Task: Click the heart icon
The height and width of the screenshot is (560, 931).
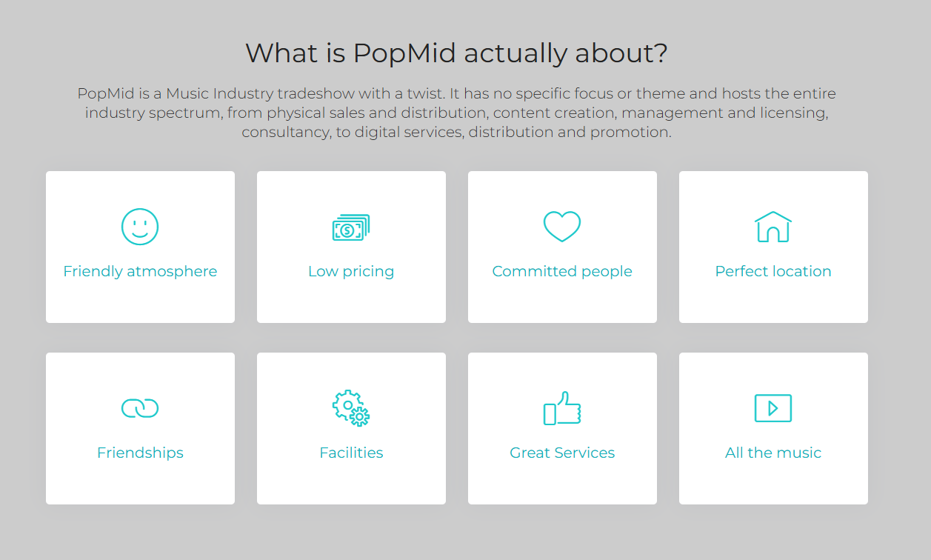Action: tap(562, 227)
